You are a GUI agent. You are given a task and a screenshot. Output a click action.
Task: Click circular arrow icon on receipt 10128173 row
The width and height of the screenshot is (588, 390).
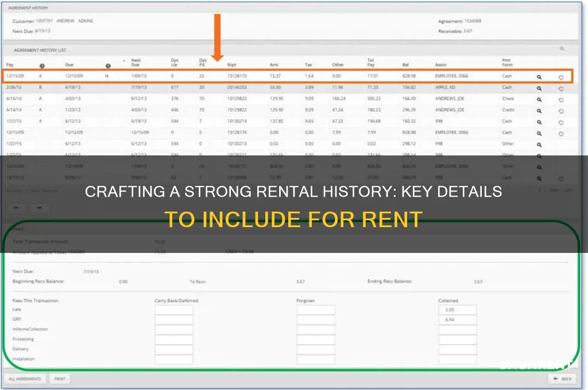(561, 77)
